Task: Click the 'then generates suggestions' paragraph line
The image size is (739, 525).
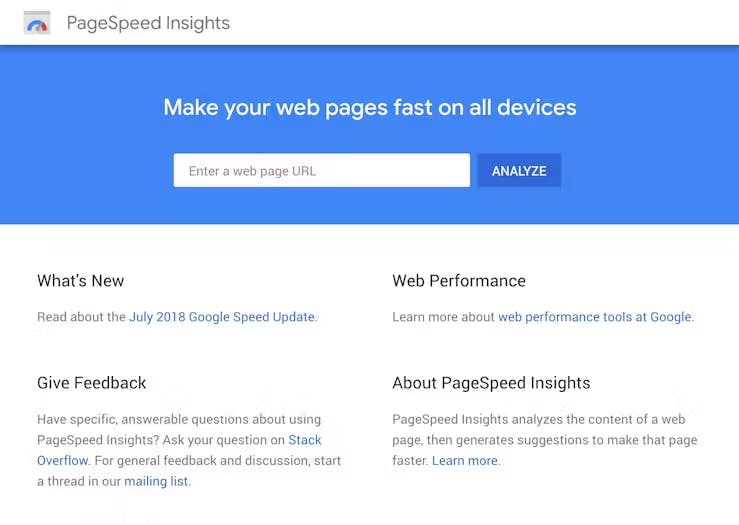Action: pyautogui.click(x=545, y=440)
